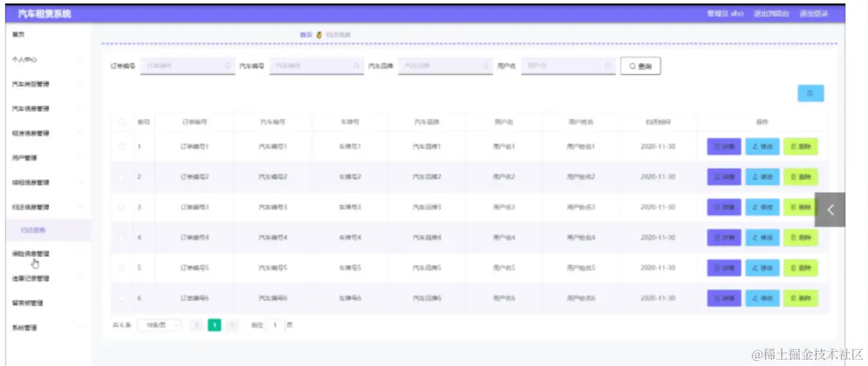Click the gray left-chevron overlay at right edge
Screen dimensions: 868x366
pos(830,209)
